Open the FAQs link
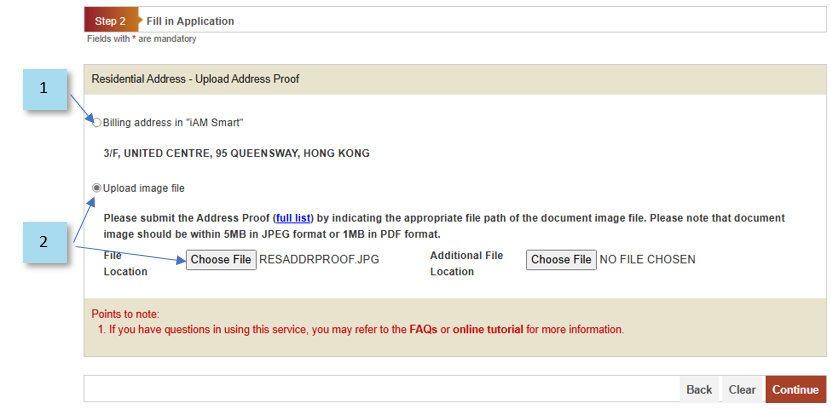The width and height of the screenshot is (831, 409). click(423, 329)
